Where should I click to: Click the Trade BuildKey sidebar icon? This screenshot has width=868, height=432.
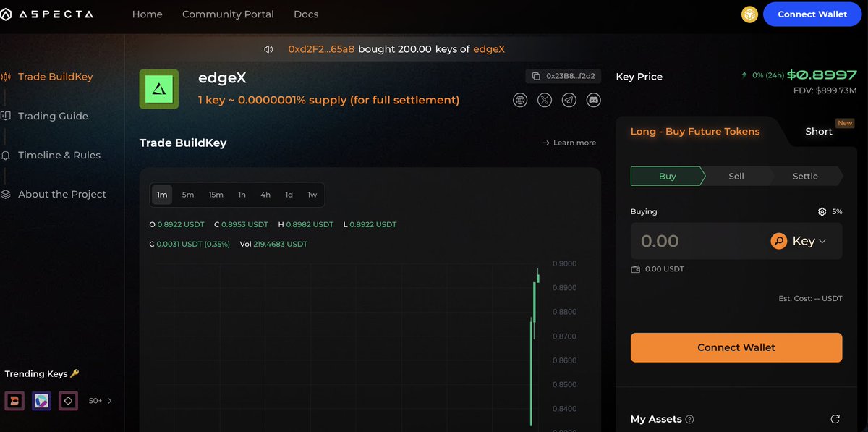coord(6,77)
